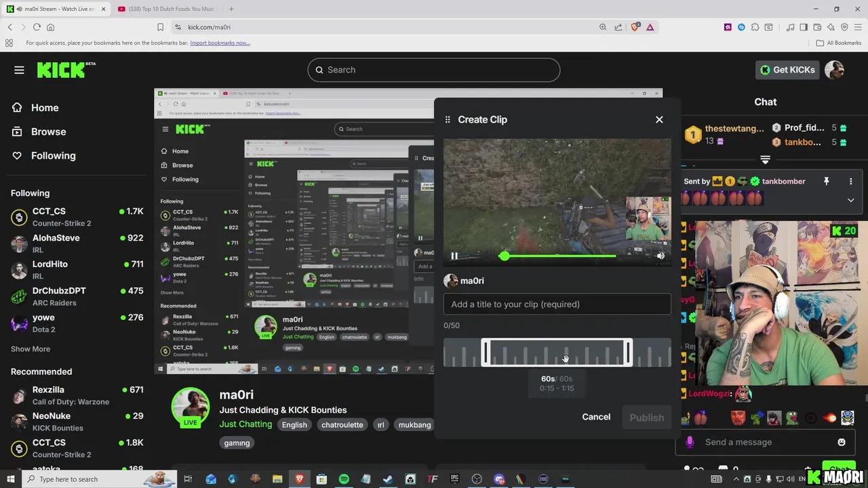Click the Send a message chat input
The width and height of the screenshot is (868, 488).
click(766, 442)
